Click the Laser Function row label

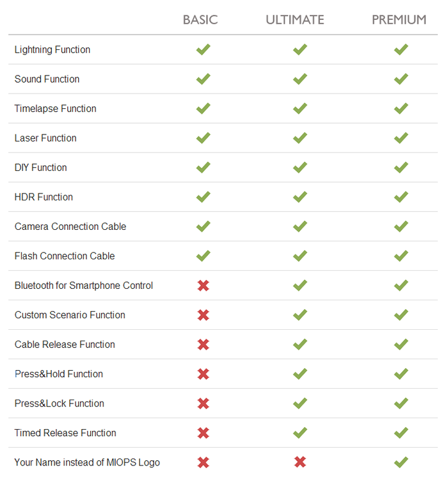pyautogui.click(x=45, y=138)
